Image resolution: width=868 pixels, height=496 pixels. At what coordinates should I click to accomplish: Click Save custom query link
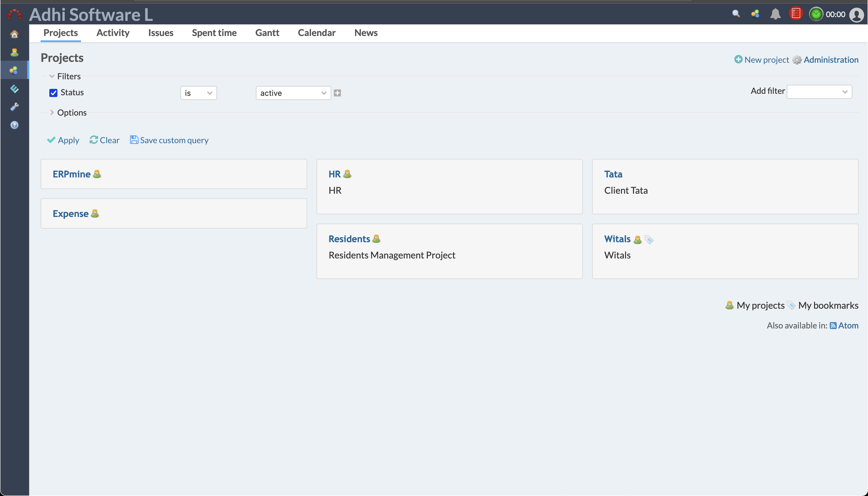(x=174, y=140)
